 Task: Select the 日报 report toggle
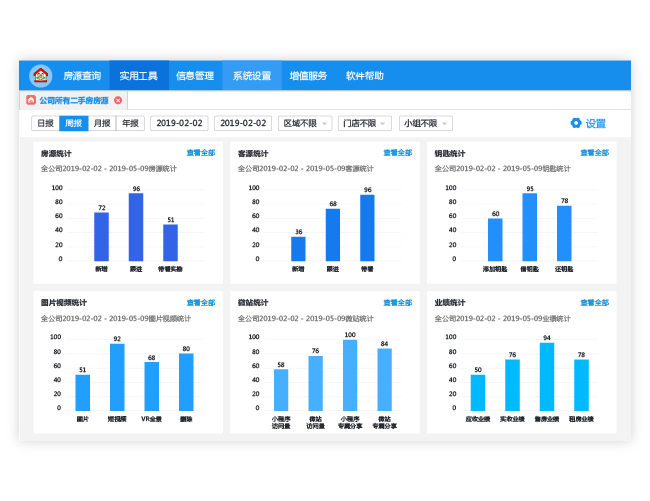[x=45, y=123]
